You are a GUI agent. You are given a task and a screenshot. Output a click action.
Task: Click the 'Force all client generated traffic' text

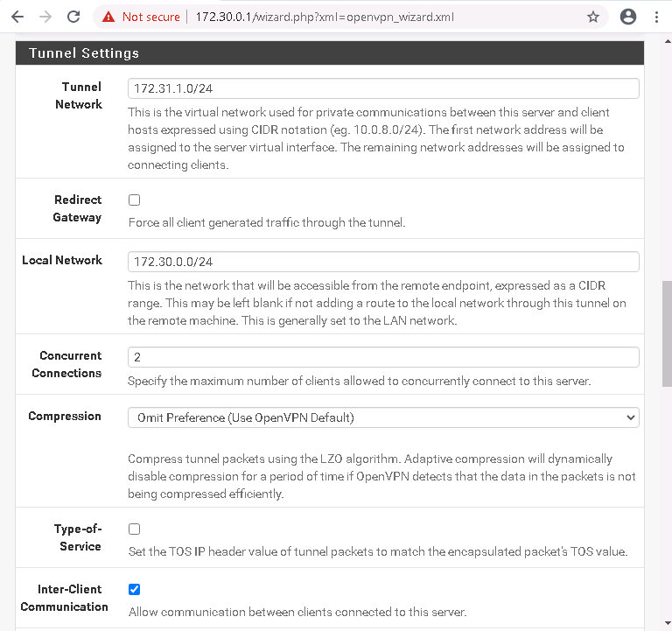click(267, 223)
